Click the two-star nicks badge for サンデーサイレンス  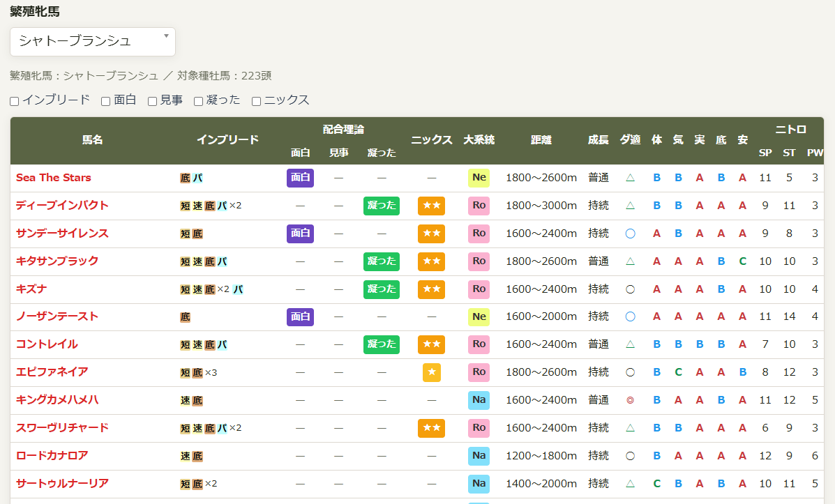tap(431, 233)
